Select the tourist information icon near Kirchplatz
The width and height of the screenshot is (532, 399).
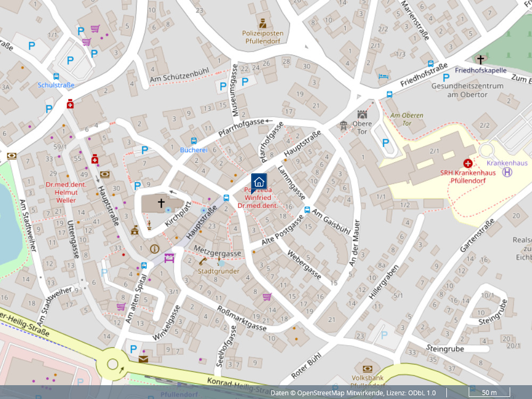pyautogui.click(x=155, y=248)
